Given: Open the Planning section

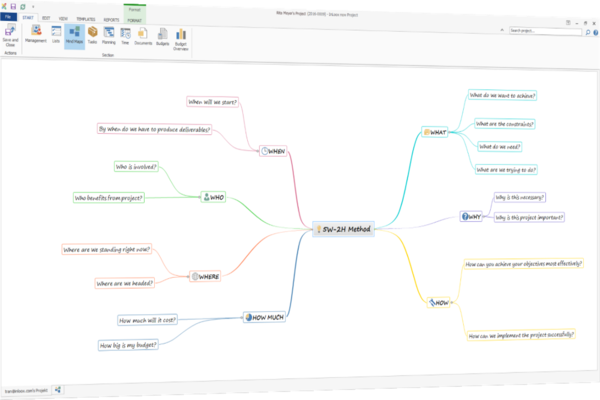Looking at the screenshot, I should click(x=109, y=36).
